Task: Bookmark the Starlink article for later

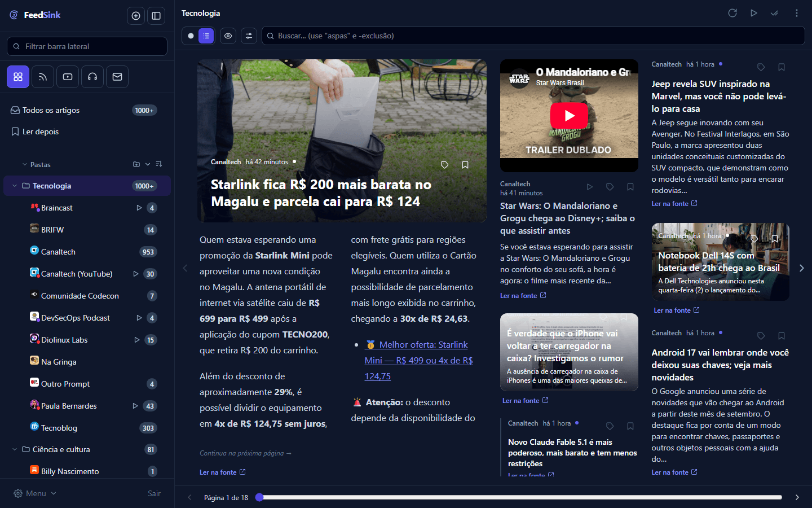Action: click(x=465, y=165)
